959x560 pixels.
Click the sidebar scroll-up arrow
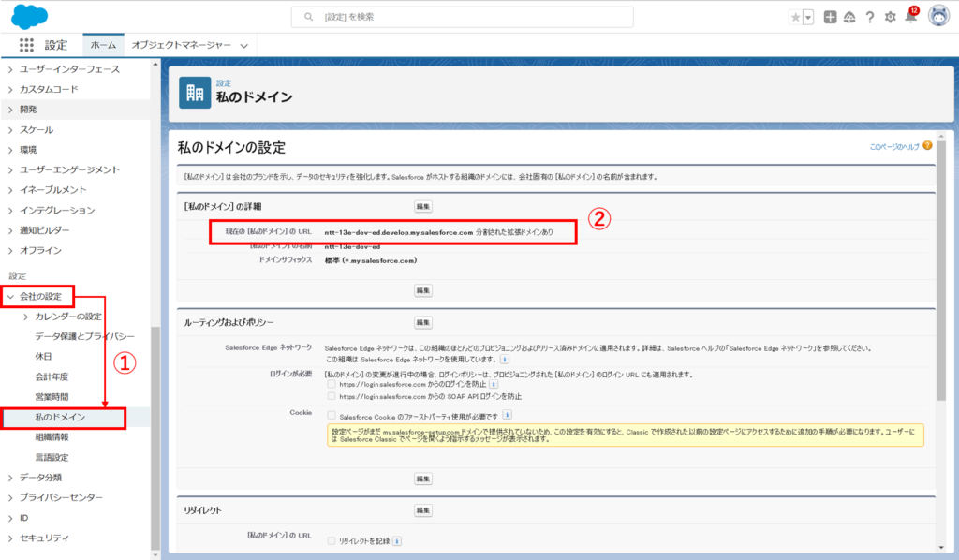click(x=155, y=64)
